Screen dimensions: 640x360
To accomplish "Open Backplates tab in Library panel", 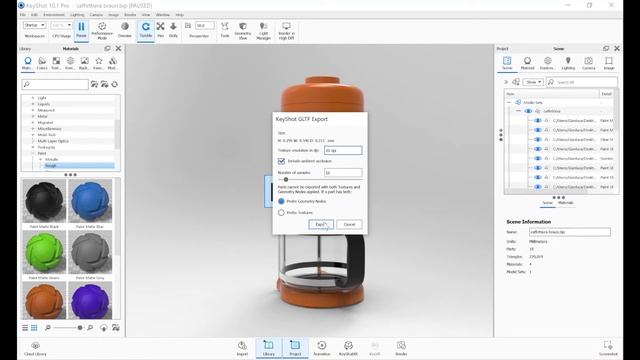I will [84, 63].
